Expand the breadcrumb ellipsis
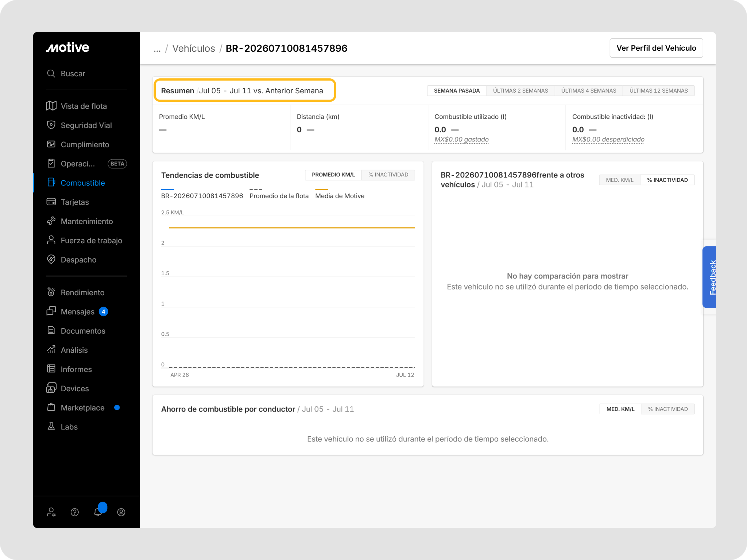Screen dimensions: 747x560 (157, 49)
